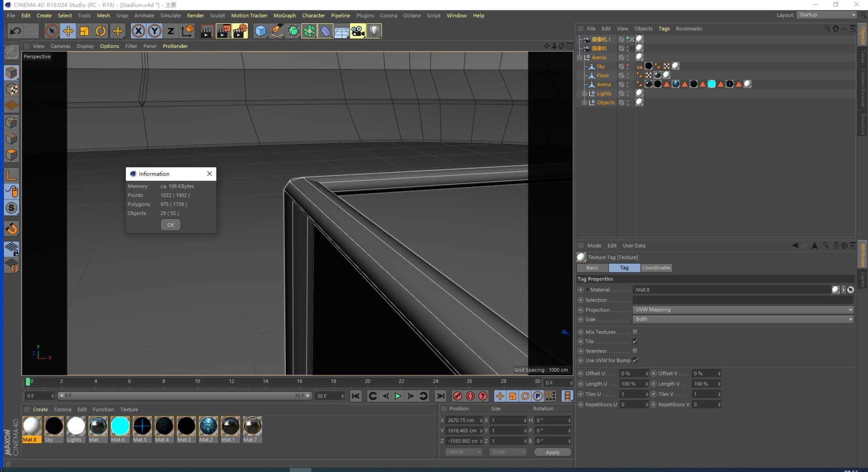Open the Spline Pen tool
This screenshot has width=868, height=472.
277,31
